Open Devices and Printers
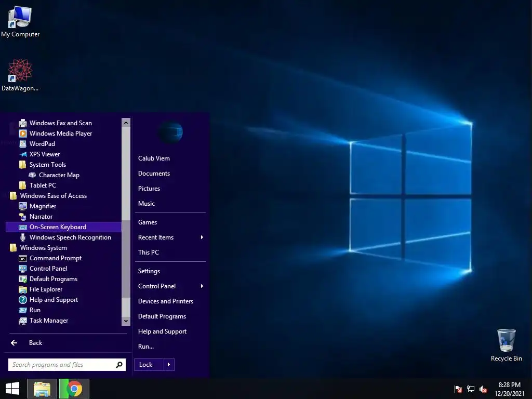The height and width of the screenshot is (399, 532). [x=166, y=301]
